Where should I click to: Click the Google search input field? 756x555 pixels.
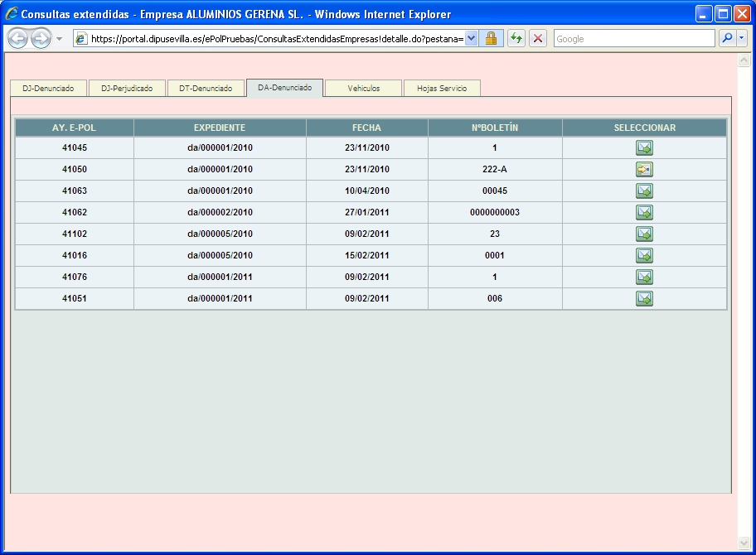click(633, 39)
